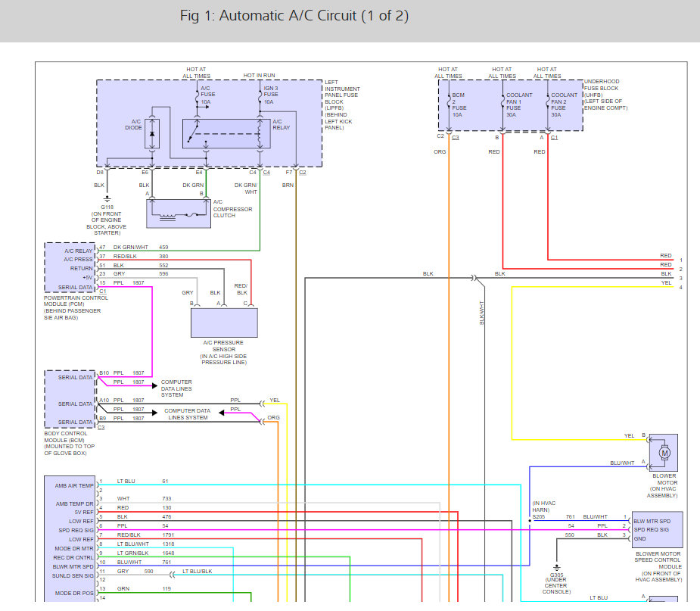Viewport: 700px width, 611px height.
Task: Click the 'BLU/WHT' label at blower motor terminal A
Action: click(x=622, y=463)
